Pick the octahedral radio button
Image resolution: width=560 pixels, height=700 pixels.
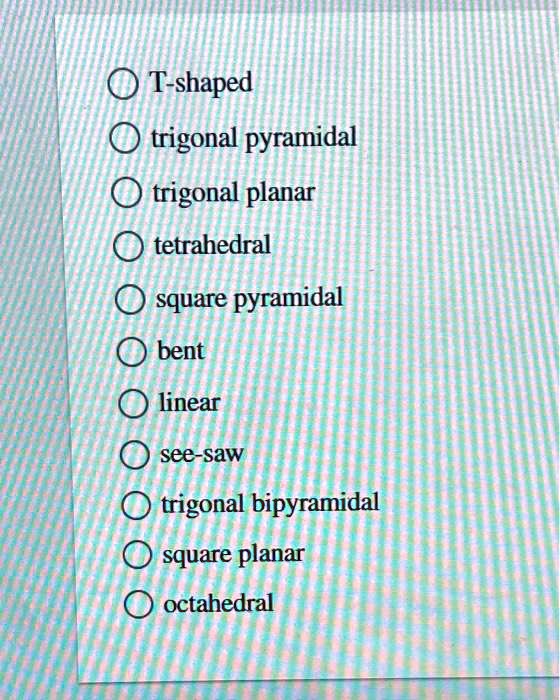pos(138,604)
